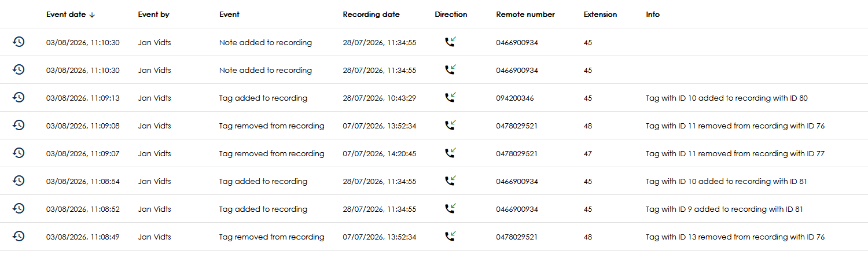The image size is (868, 254).
Task: Sort by Event date column header
Action: click(65, 14)
